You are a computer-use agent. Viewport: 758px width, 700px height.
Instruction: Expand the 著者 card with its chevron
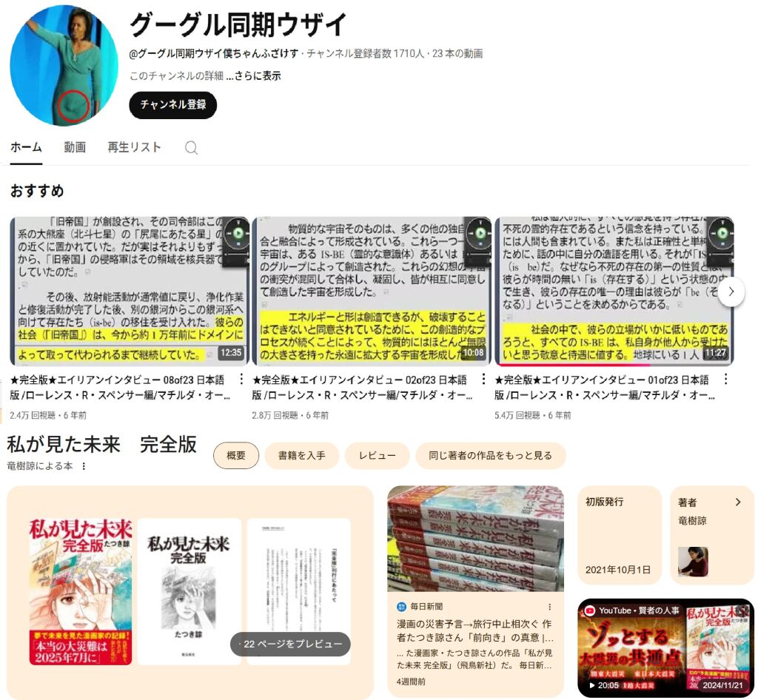click(x=738, y=502)
